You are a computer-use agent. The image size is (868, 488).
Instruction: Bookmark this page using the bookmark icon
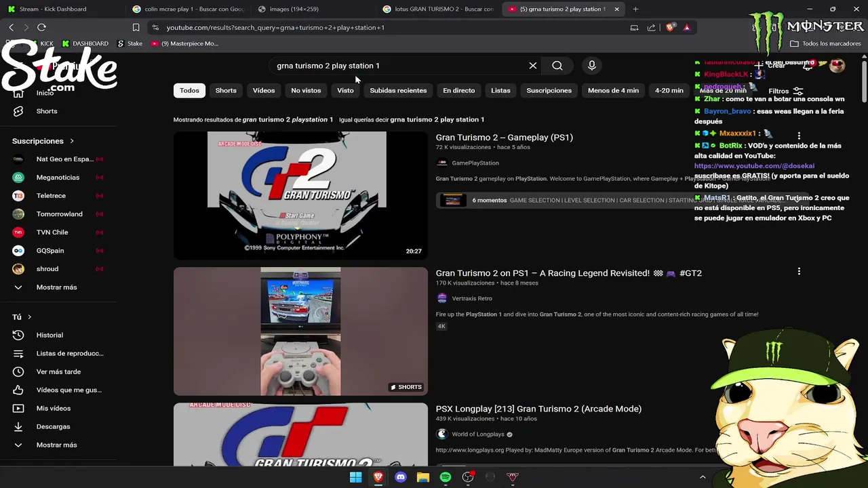(136, 27)
